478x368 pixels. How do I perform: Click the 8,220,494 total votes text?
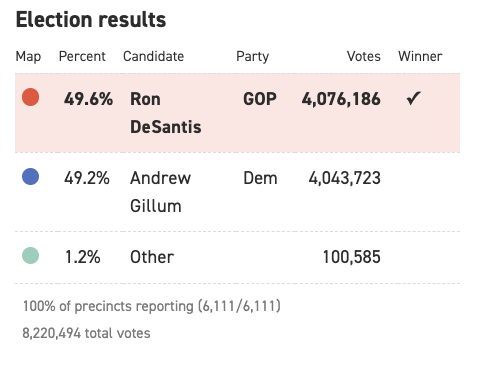(x=86, y=333)
